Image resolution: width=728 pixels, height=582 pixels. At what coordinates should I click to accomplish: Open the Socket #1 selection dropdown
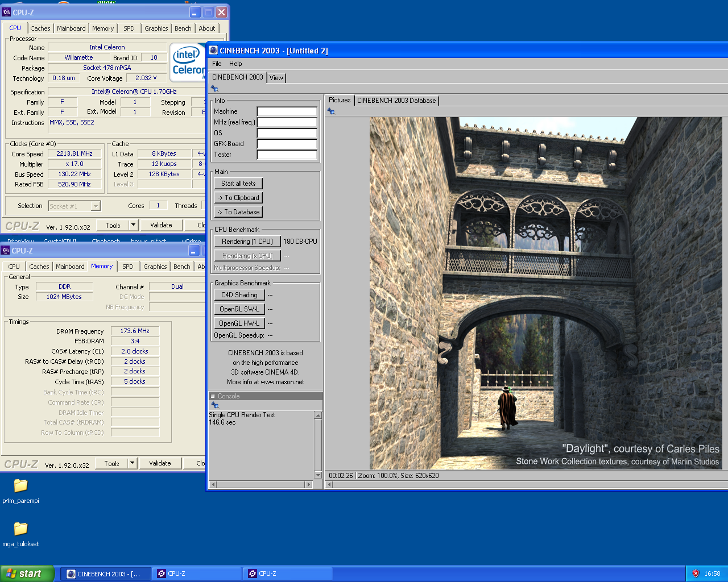coord(96,206)
